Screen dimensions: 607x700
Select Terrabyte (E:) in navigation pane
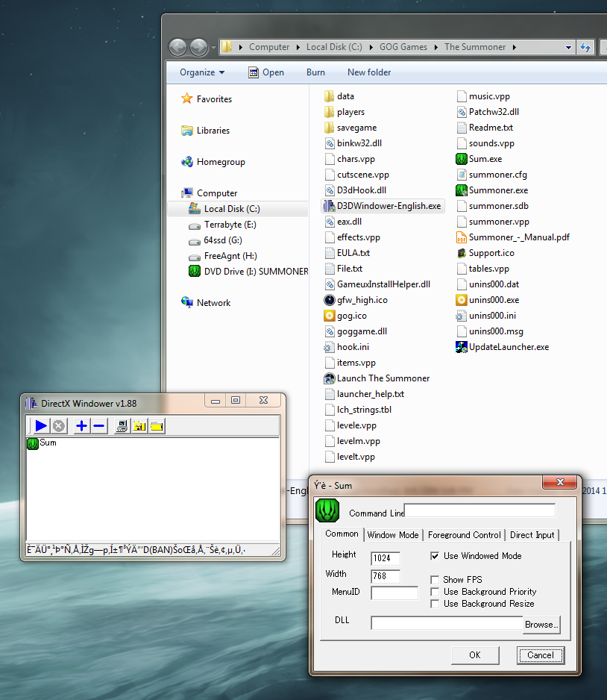tap(223, 225)
